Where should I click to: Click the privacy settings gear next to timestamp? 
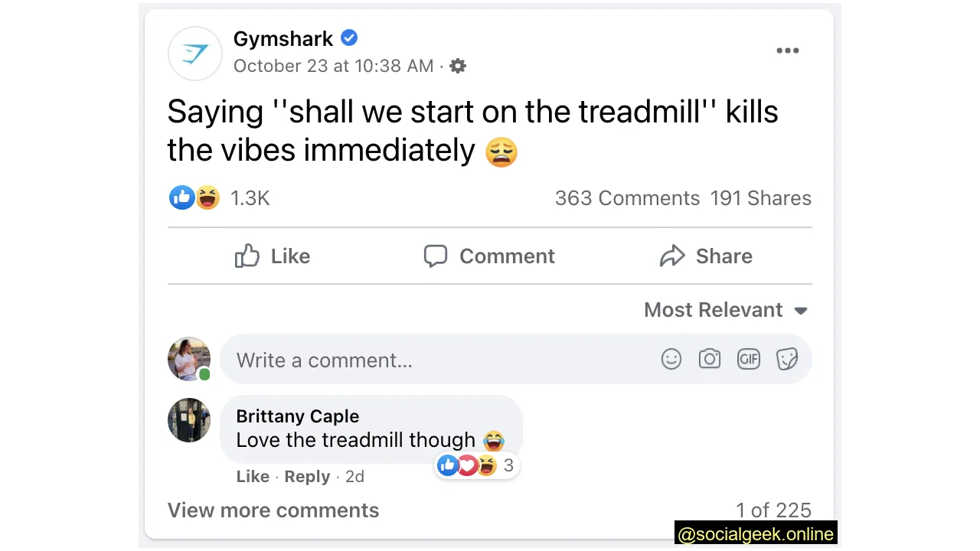point(457,66)
